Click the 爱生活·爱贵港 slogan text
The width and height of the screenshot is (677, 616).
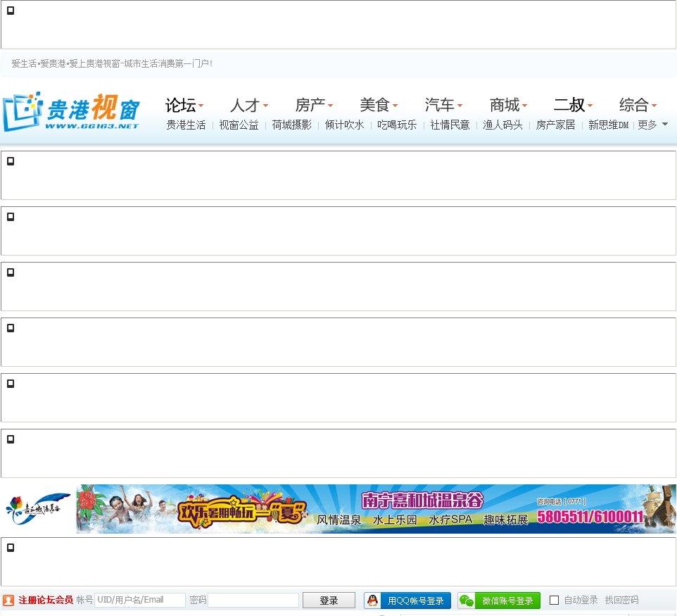[x=112, y=63]
